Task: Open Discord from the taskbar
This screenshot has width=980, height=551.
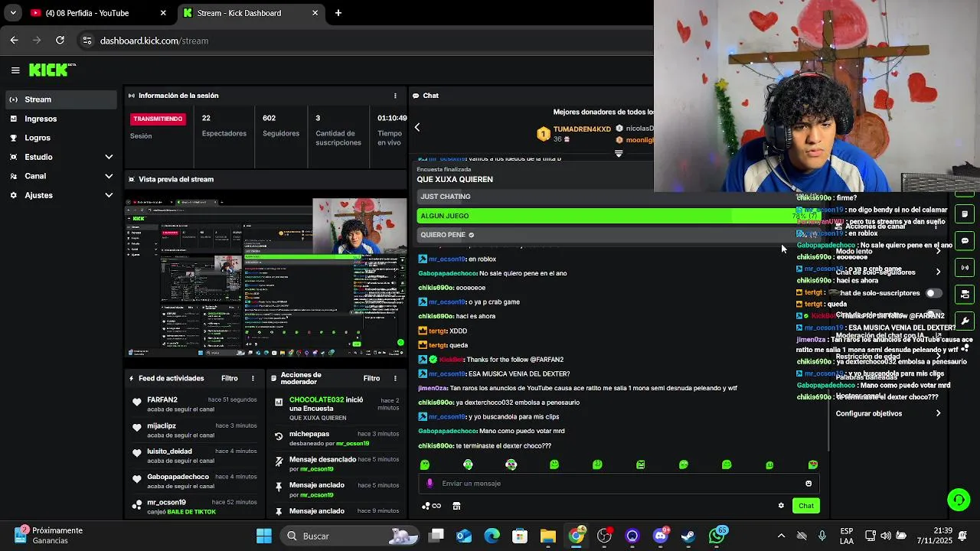Action: (x=660, y=536)
